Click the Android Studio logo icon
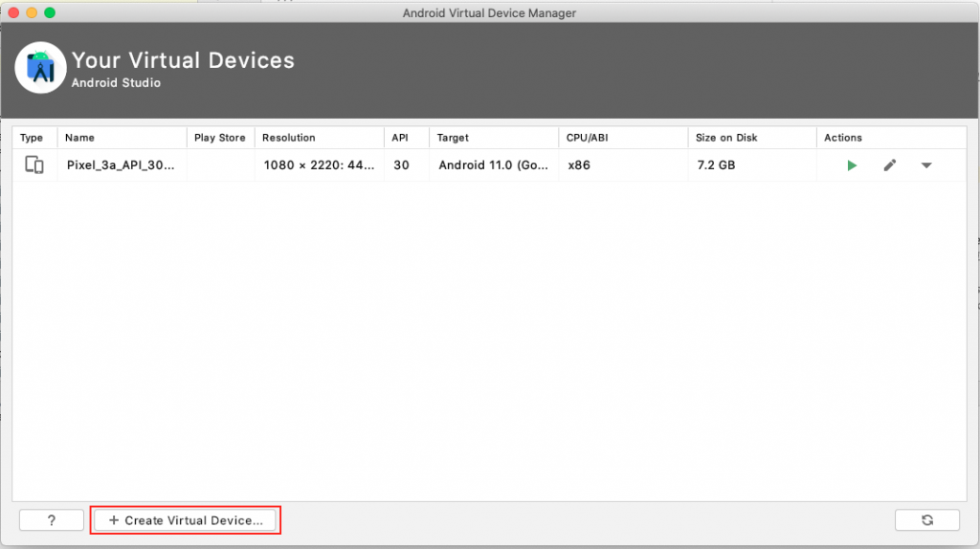 point(40,68)
